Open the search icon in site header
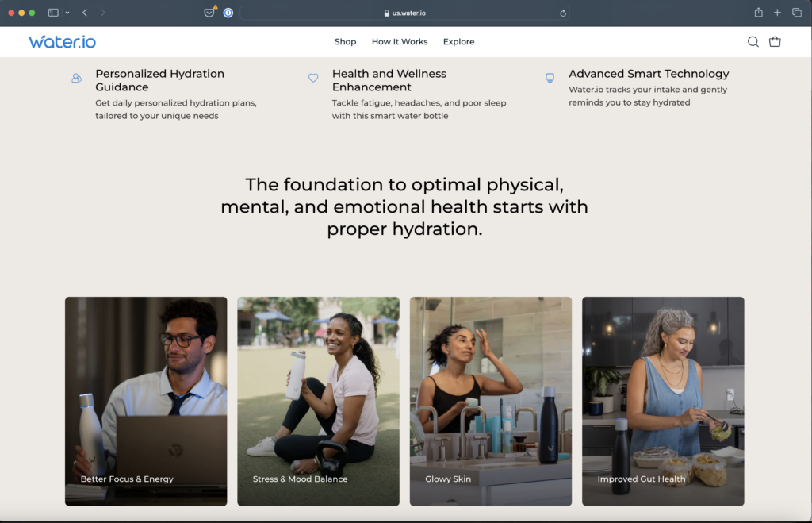The width and height of the screenshot is (812, 523). (753, 42)
